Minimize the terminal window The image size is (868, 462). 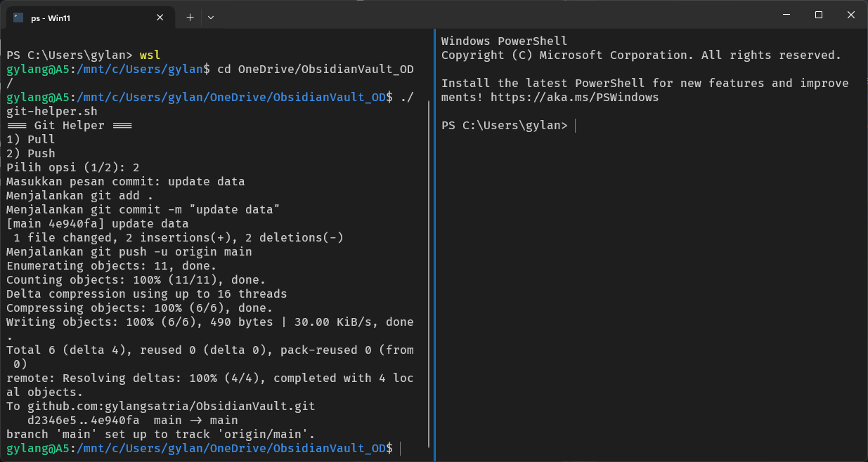point(786,15)
